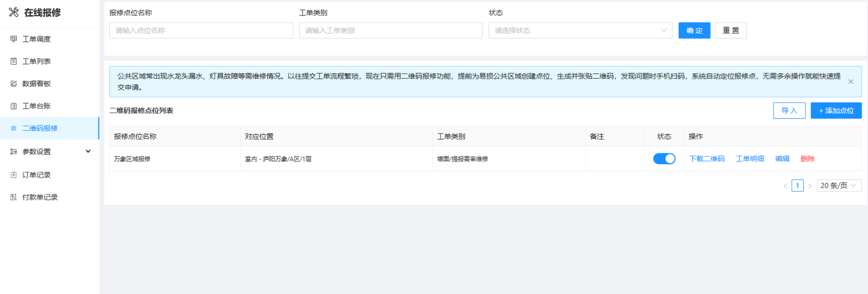Close the blue info banner
The image size is (868, 294).
point(850,82)
